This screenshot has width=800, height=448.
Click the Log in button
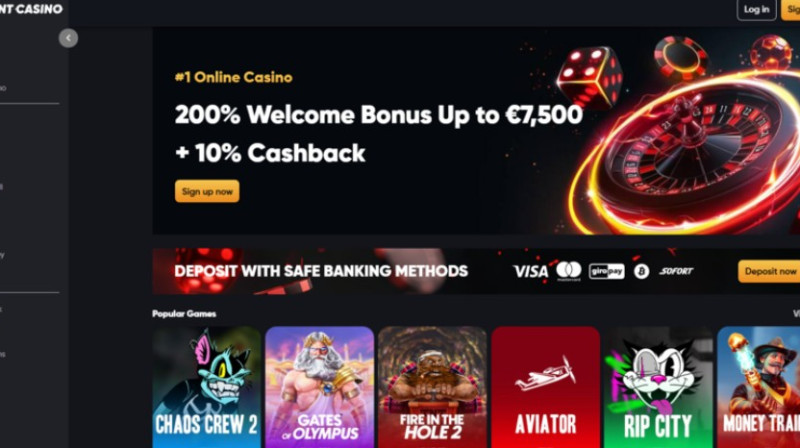tap(756, 10)
